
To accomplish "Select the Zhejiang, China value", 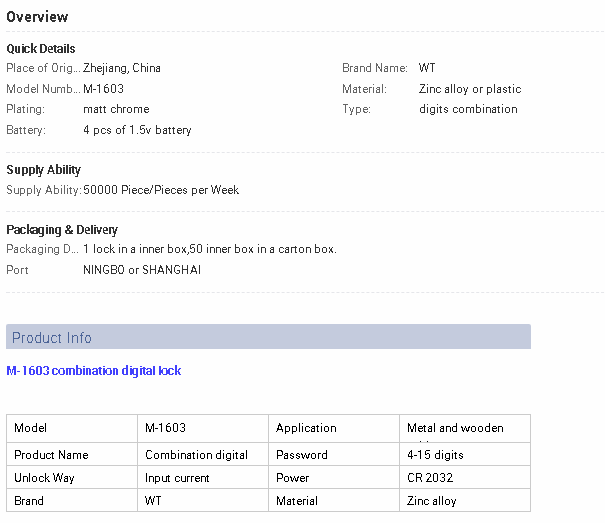I will pos(122,69).
